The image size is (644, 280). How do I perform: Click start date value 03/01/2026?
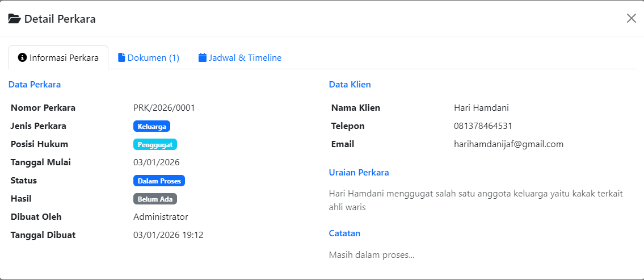(x=157, y=162)
